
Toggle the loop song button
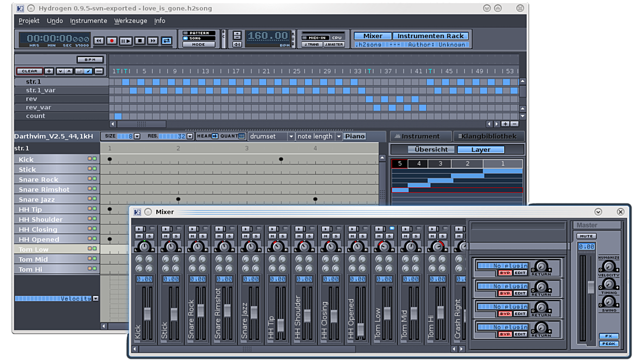[x=166, y=41]
